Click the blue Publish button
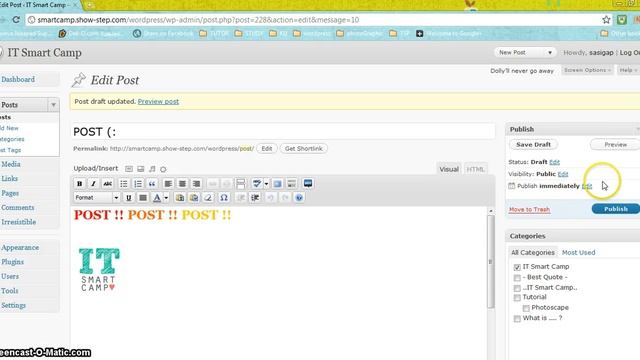This screenshot has height=360, width=640. point(616,209)
